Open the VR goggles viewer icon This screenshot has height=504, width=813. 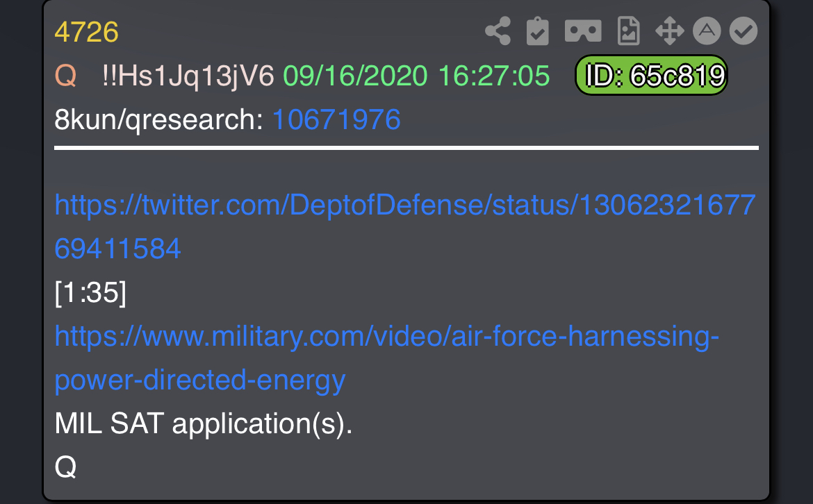[x=583, y=31]
